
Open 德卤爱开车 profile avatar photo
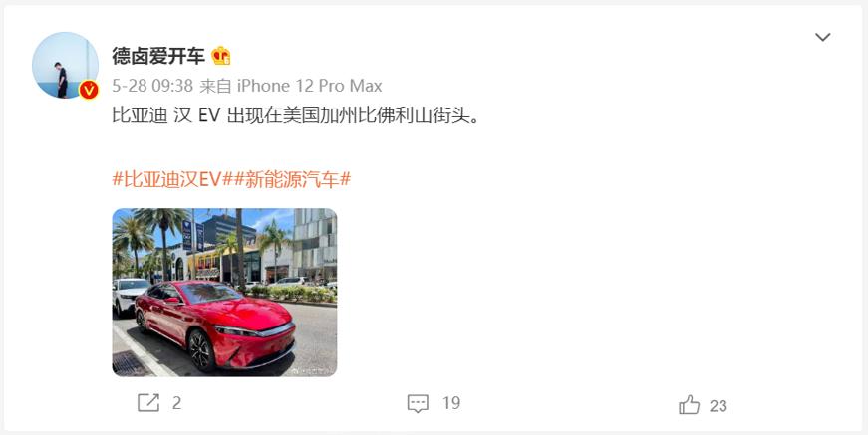click(x=66, y=66)
